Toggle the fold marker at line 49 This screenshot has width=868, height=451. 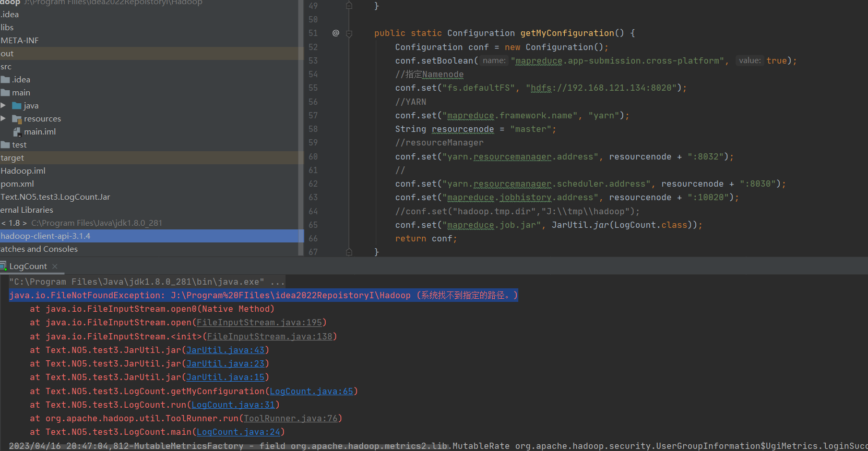pyautogui.click(x=349, y=6)
